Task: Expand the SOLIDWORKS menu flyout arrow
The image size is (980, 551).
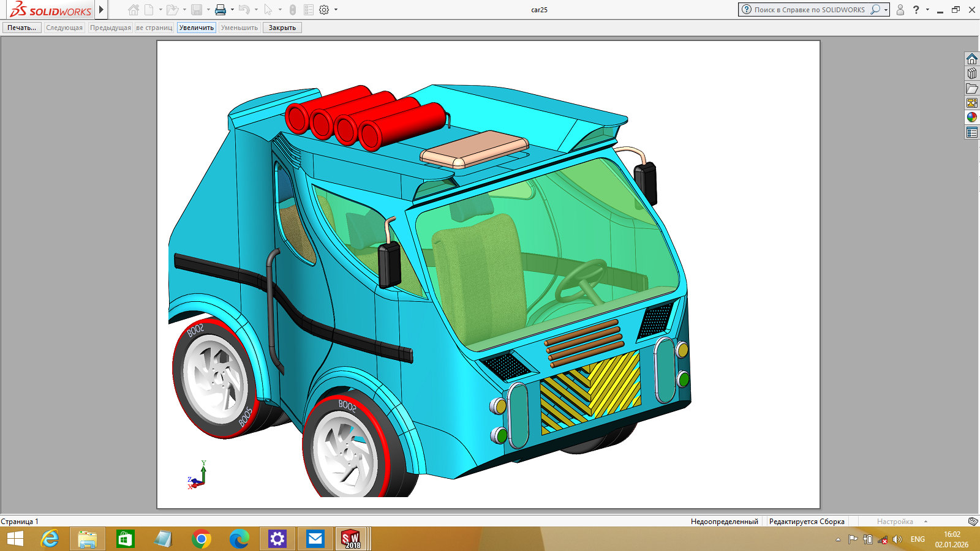Action: coord(101,10)
